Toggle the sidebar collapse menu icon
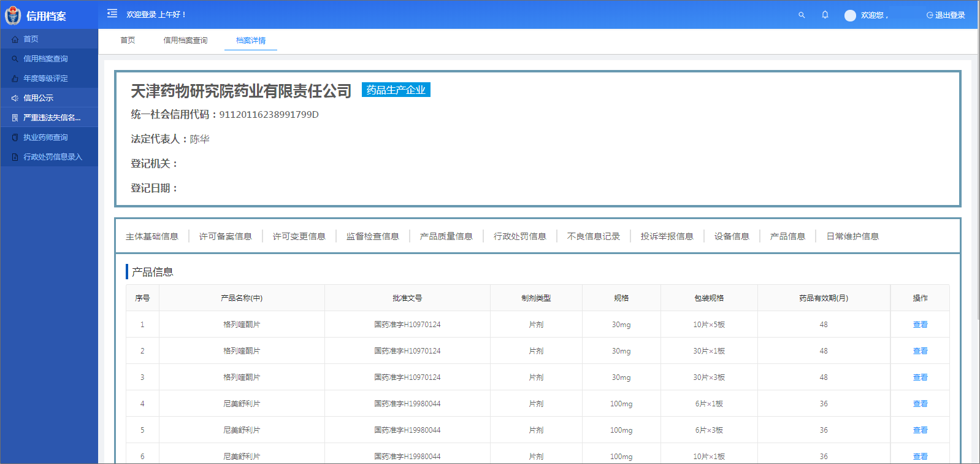Viewport: 980px width, 464px height. tap(112, 14)
